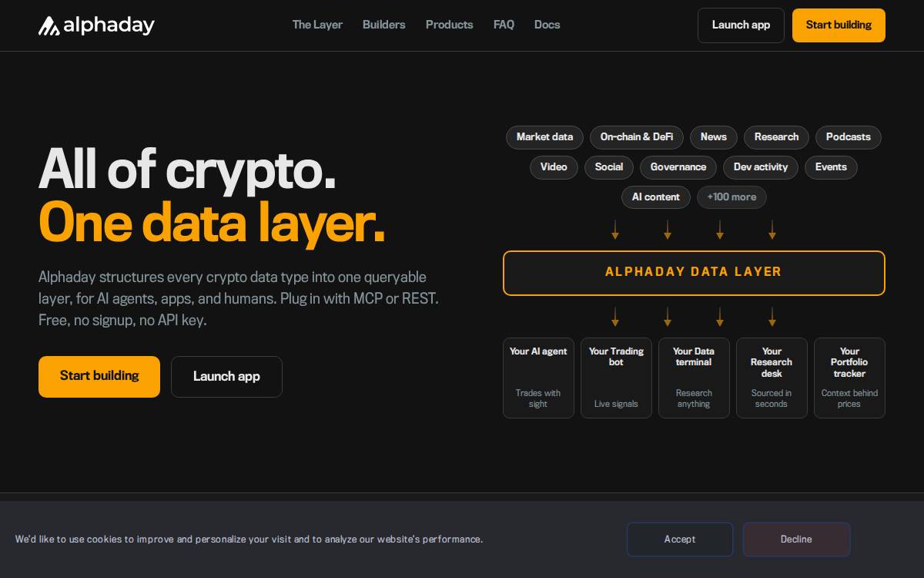Viewport: 924px width, 578px height.
Task: Decline cookies in the banner
Action: [x=796, y=539]
